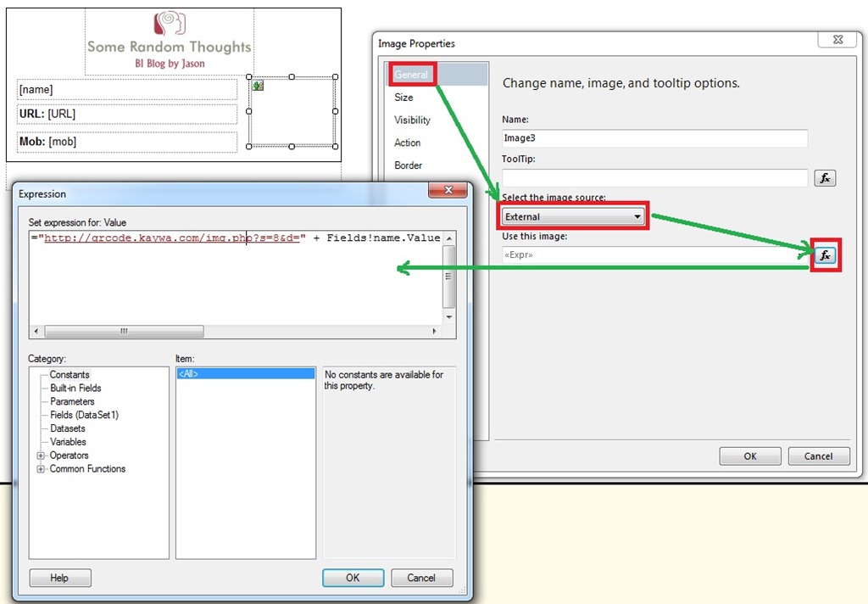Open Help in the Expression dialog
The height and width of the screenshot is (604, 868).
60,578
